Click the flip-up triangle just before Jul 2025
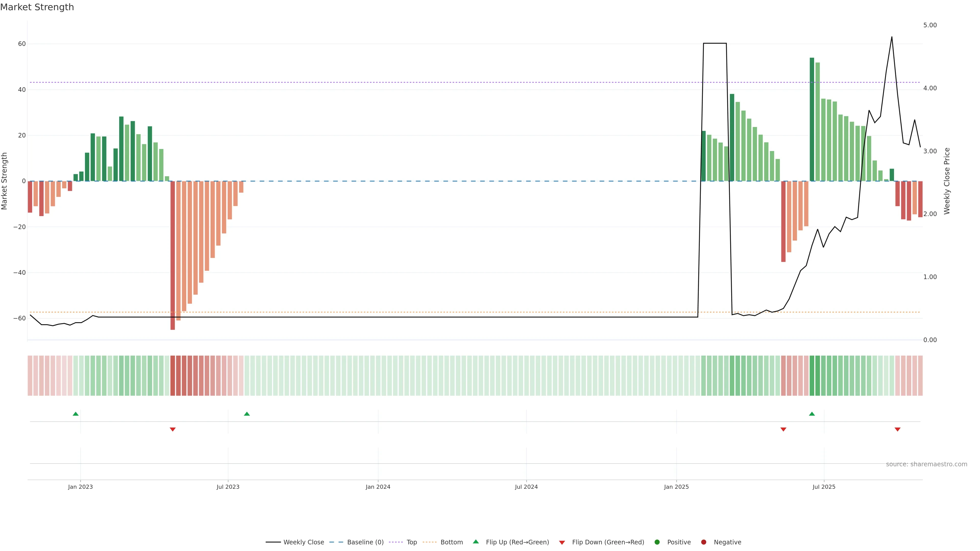The width and height of the screenshot is (980, 551). pyautogui.click(x=812, y=414)
